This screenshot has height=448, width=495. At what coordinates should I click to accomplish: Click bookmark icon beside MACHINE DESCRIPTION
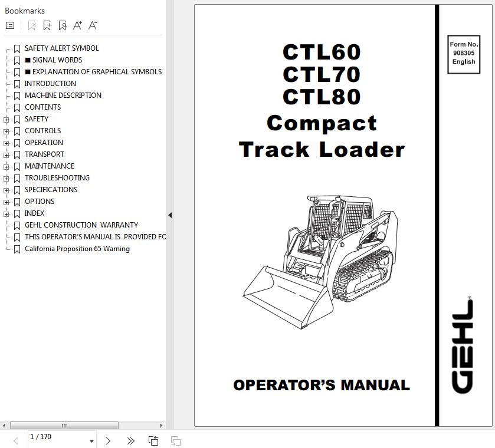click(x=17, y=95)
